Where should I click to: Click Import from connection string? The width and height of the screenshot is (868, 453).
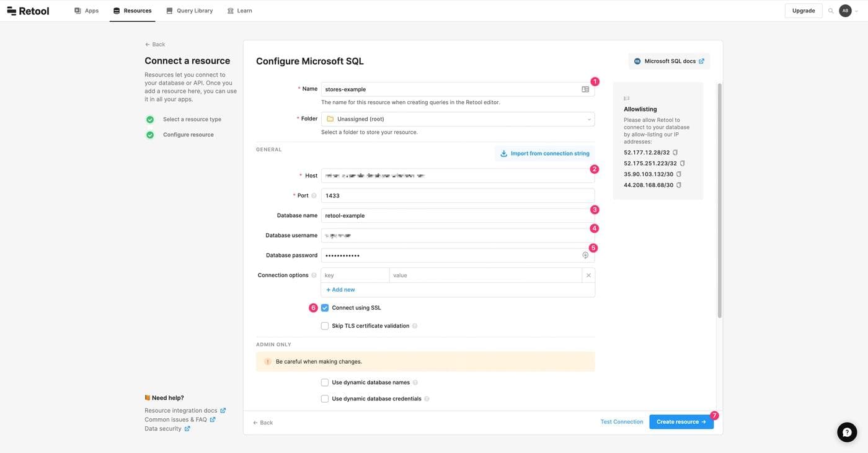[544, 153]
